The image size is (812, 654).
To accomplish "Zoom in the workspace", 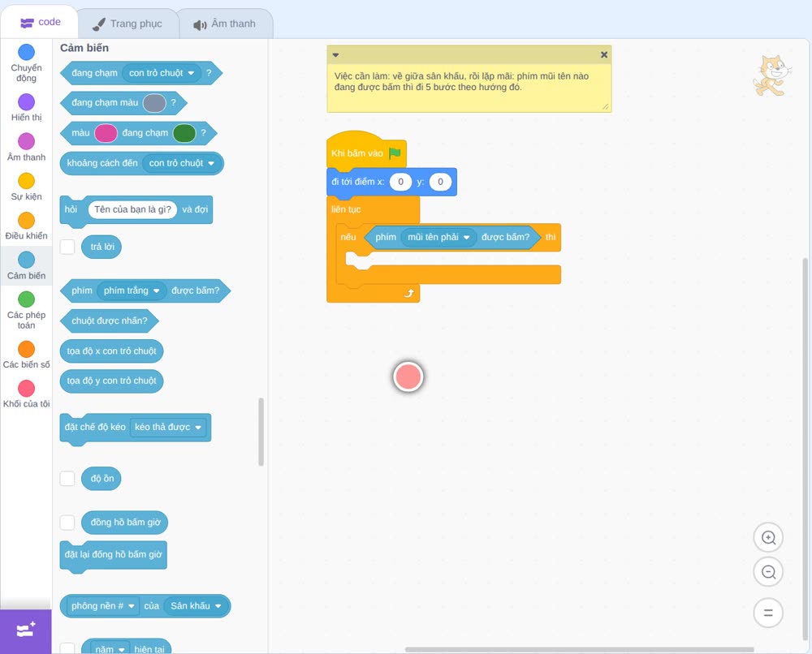I will pyautogui.click(x=768, y=538).
